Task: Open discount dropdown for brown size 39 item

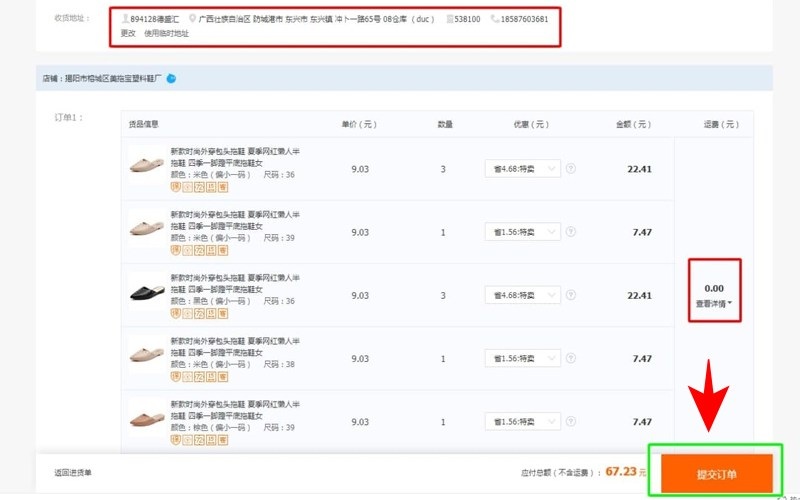Action: point(523,422)
